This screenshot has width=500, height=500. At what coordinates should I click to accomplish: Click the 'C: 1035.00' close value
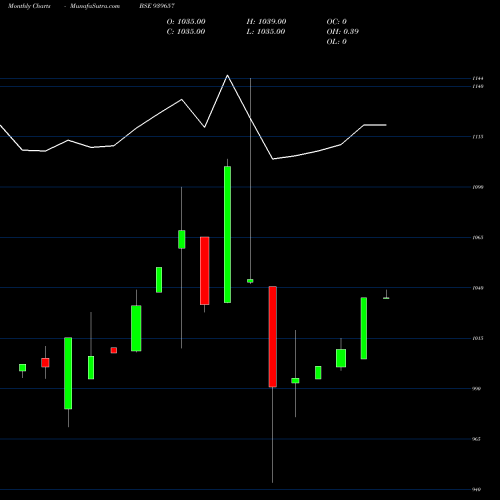[x=186, y=31]
